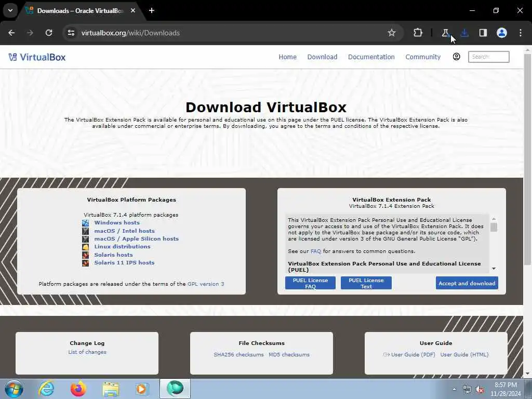Open the FAQ link in license text
Screen dimensions: 532x399
point(315,251)
